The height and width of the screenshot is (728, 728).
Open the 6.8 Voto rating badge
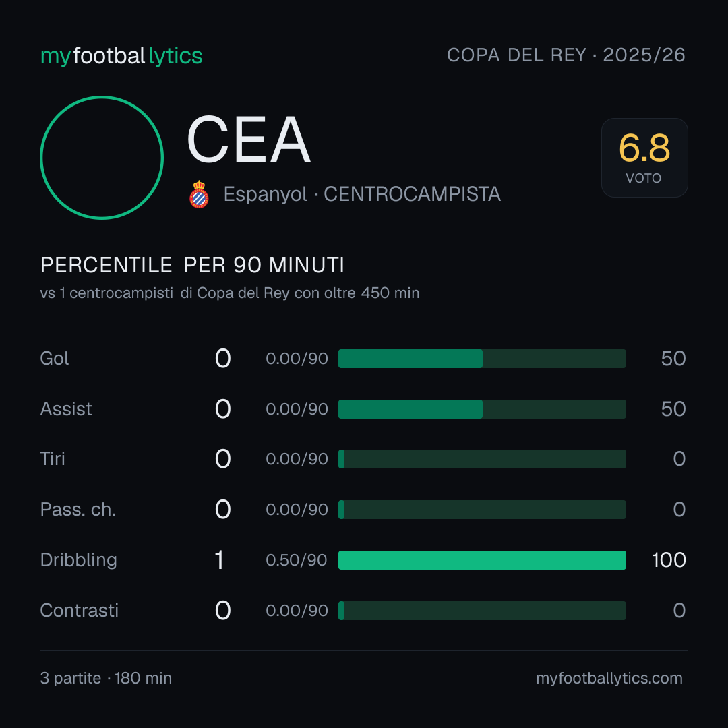click(644, 157)
